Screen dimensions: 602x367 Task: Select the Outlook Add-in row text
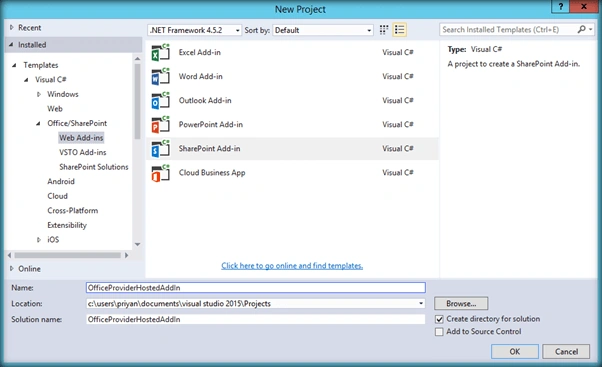coord(205,101)
